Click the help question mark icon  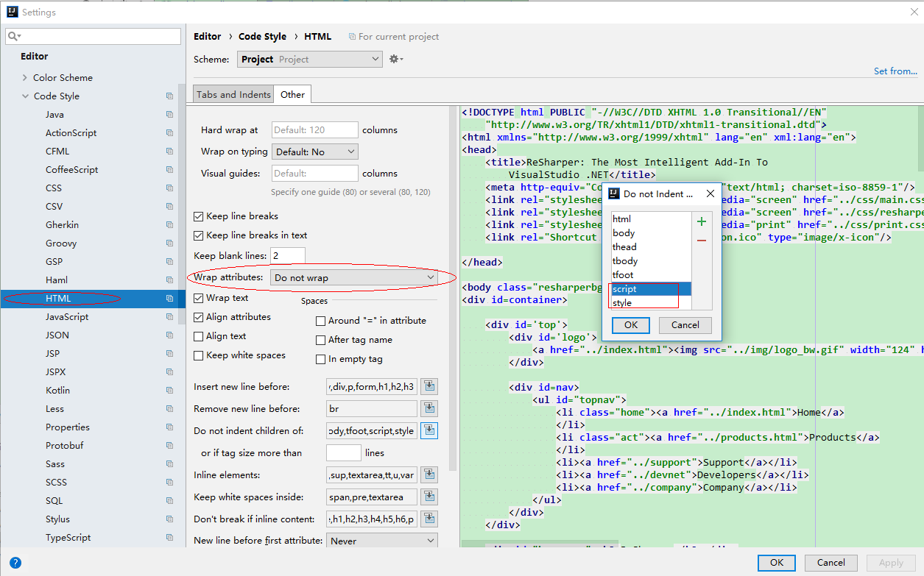[x=15, y=563]
